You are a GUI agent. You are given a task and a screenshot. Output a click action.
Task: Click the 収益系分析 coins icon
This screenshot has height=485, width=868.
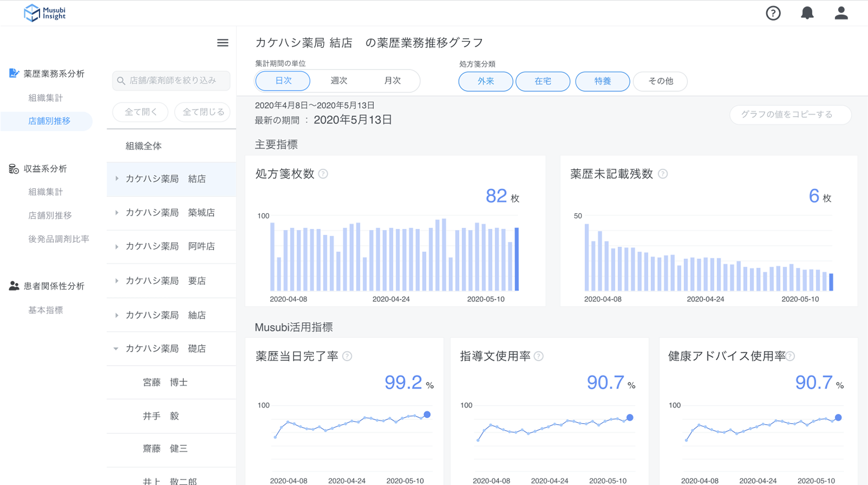pyautogui.click(x=14, y=169)
